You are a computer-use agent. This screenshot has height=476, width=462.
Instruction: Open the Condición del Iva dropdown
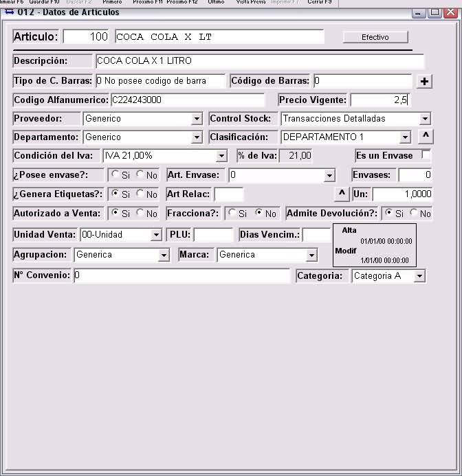(x=221, y=157)
